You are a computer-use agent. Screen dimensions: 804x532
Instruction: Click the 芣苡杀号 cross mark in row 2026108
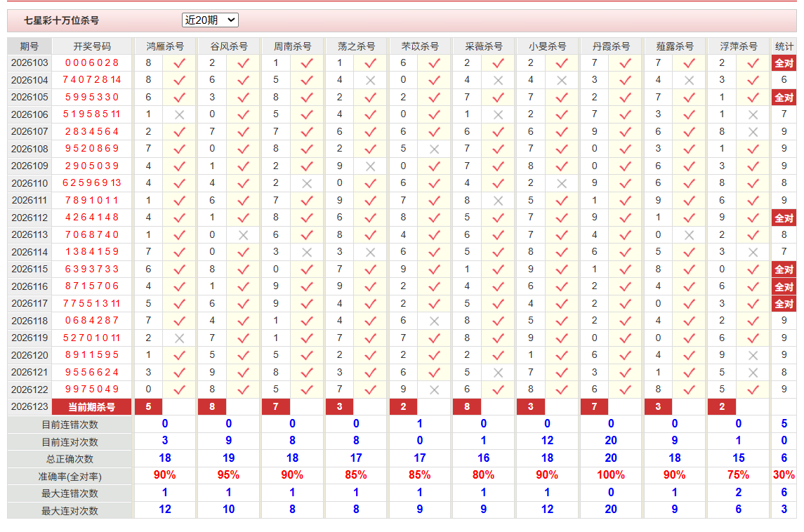coord(435,149)
